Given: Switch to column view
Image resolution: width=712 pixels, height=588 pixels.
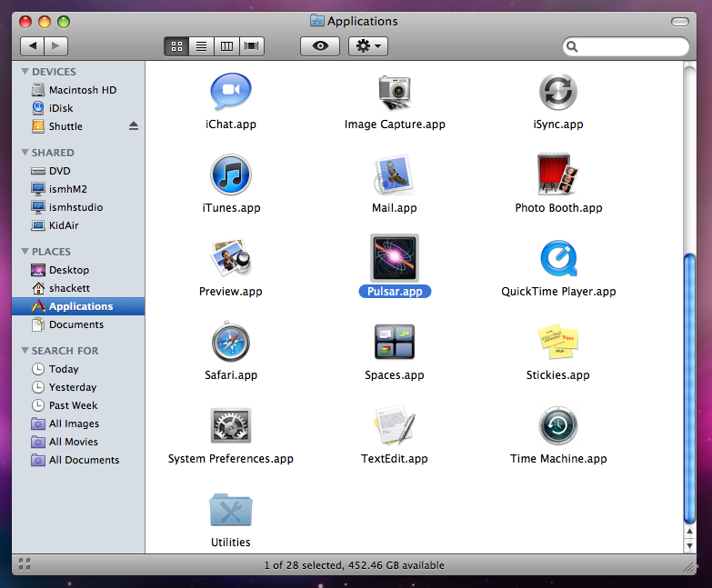Looking at the screenshot, I should 226,45.
